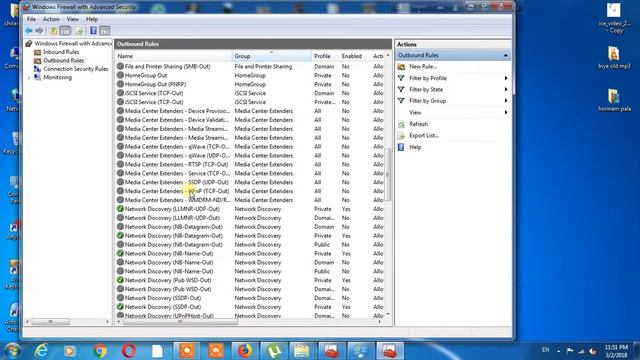This screenshot has width=640, height=360.
Task: Click the Filter by Profile funnel icon
Action: [401, 78]
